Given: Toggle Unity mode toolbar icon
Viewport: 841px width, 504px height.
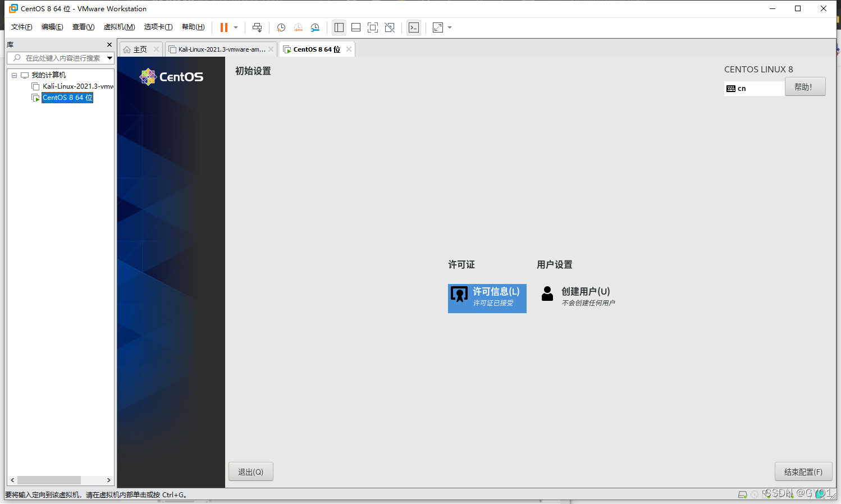Looking at the screenshot, I should tap(390, 27).
